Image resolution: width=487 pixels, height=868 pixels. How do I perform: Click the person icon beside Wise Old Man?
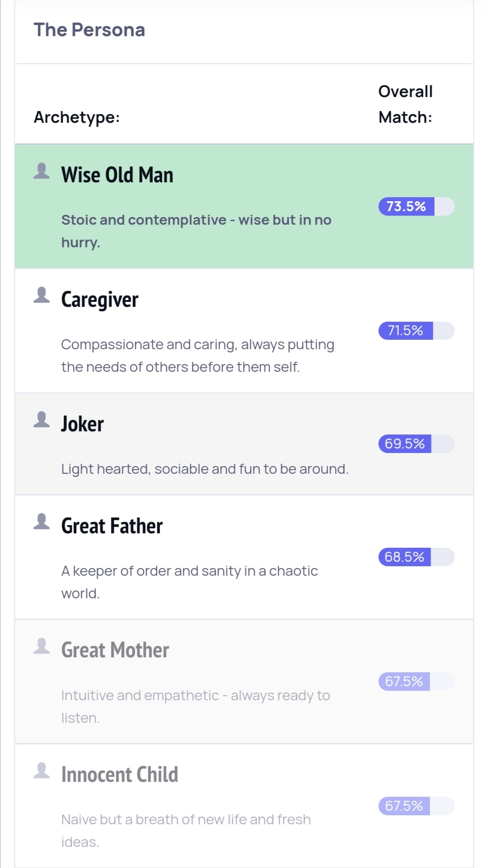coord(41,171)
